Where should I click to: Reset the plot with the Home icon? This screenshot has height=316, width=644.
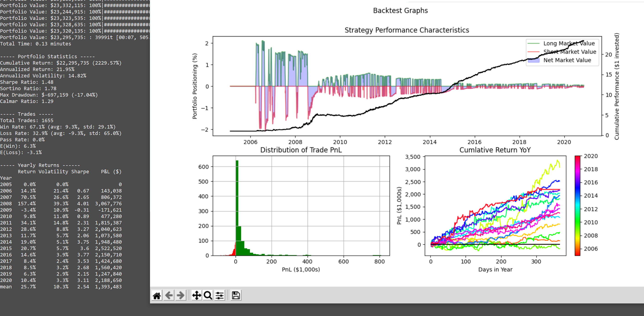(157, 295)
